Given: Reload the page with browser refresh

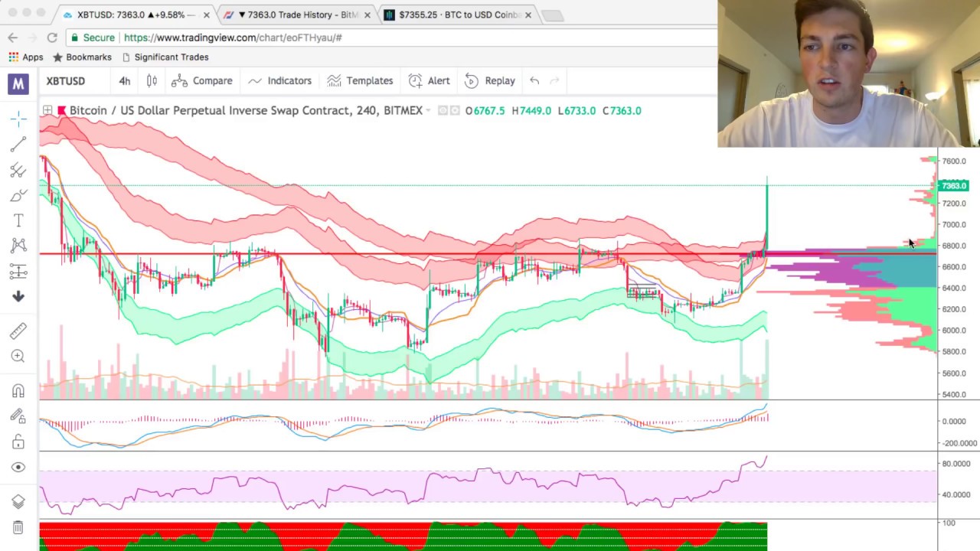Looking at the screenshot, I should tap(52, 37).
